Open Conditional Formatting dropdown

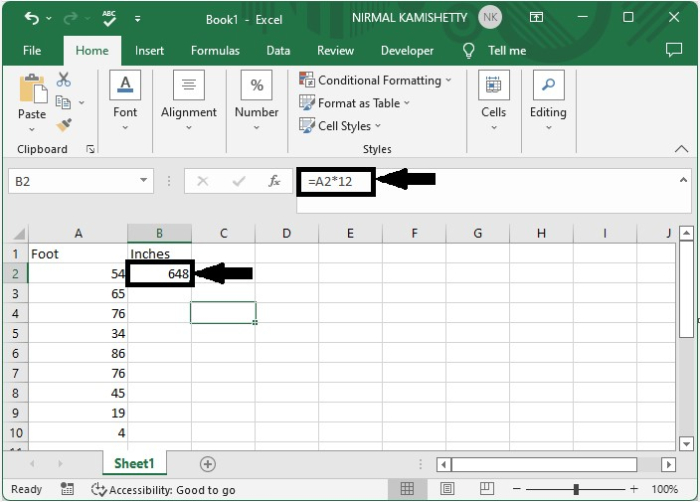point(375,80)
